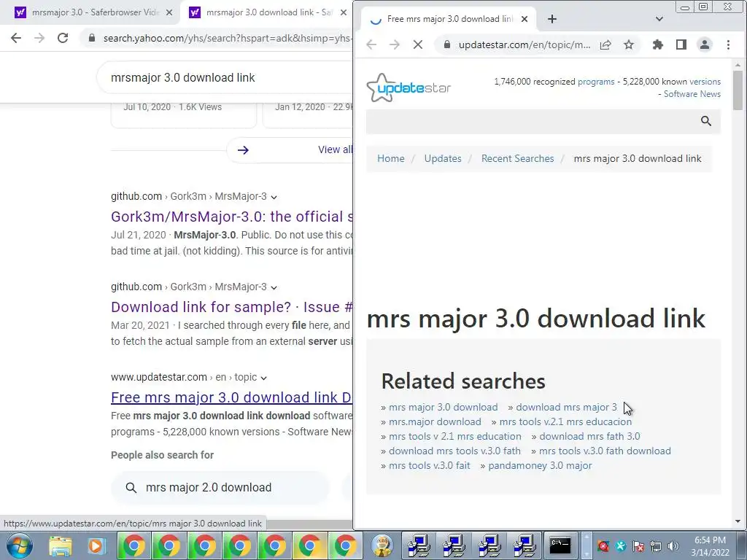Click the back arrow in the Yahoo search window
The image size is (747, 560).
pos(16,38)
